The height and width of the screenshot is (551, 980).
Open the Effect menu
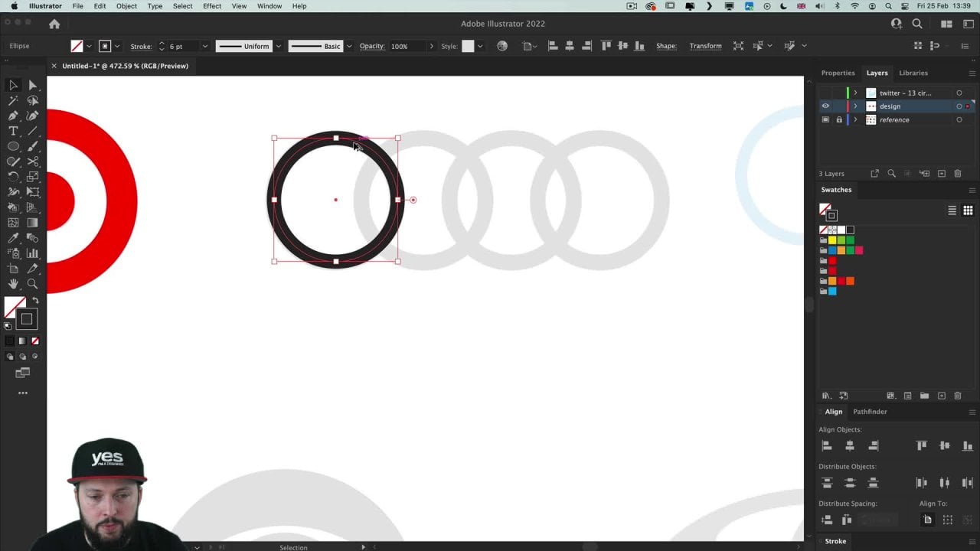212,6
